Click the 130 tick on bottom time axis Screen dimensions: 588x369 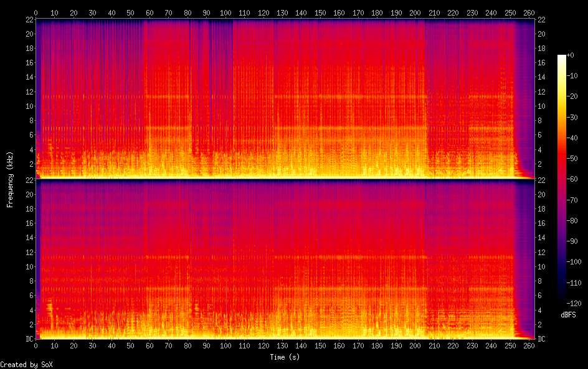click(282, 346)
